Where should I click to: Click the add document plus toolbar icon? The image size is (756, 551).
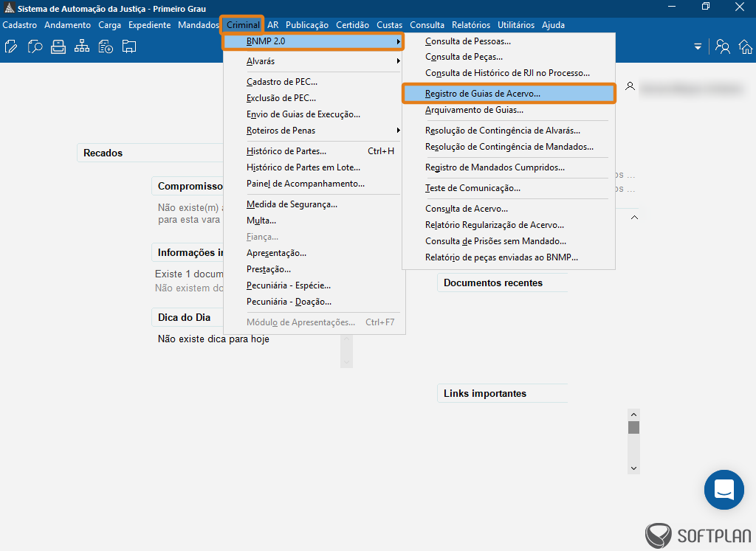click(106, 46)
